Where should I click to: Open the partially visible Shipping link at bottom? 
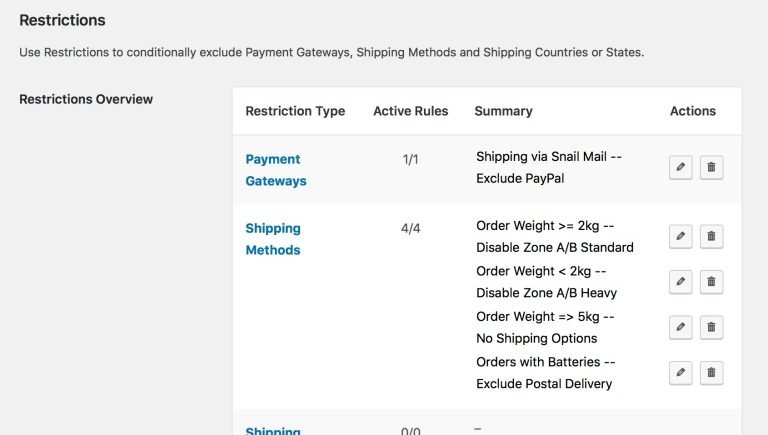273,430
